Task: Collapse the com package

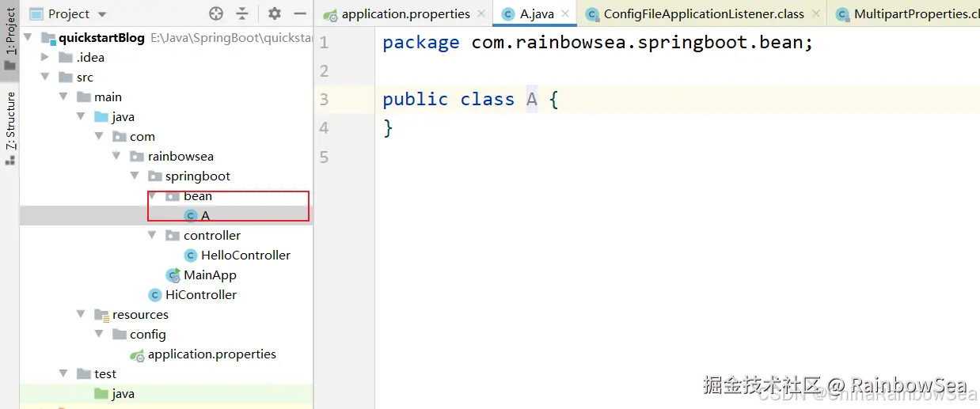Action: [99, 136]
